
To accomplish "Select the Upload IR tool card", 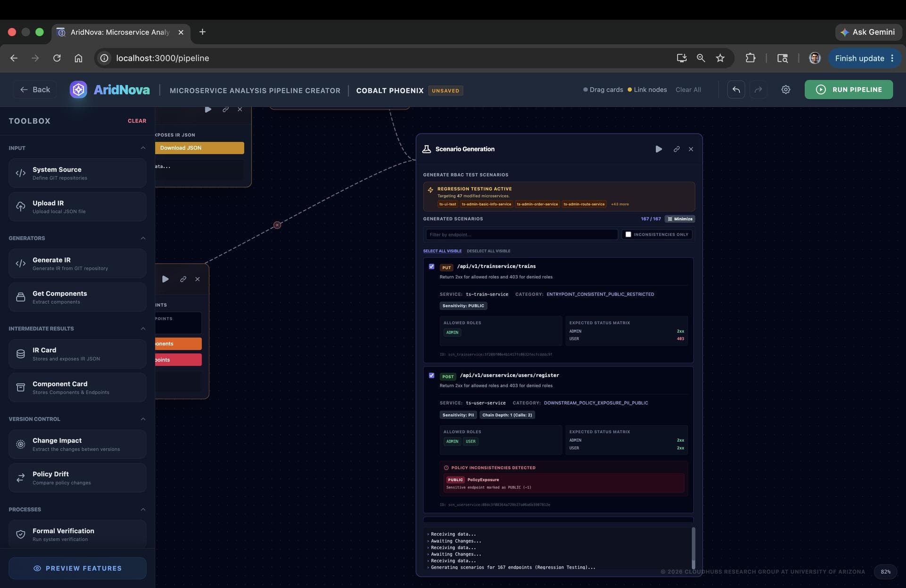I will pyautogui.click(x=77, y=207).
